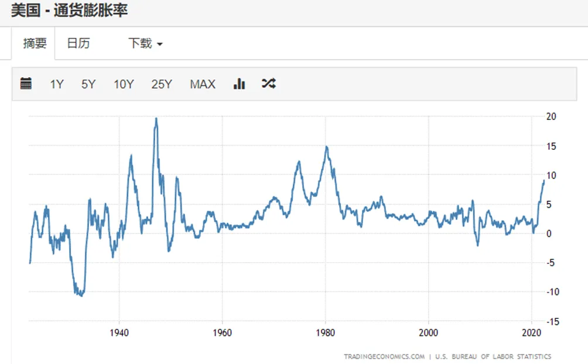Switch chart type with bar chart icon
588x364 pixels.
tap(240, 84)
